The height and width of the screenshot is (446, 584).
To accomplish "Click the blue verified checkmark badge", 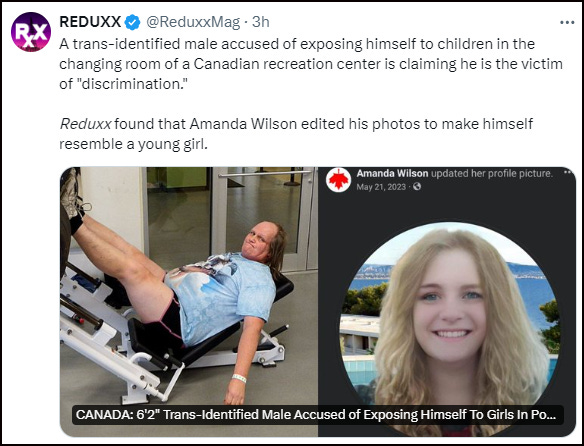I will pyautogui.click(x=132, y=22).
